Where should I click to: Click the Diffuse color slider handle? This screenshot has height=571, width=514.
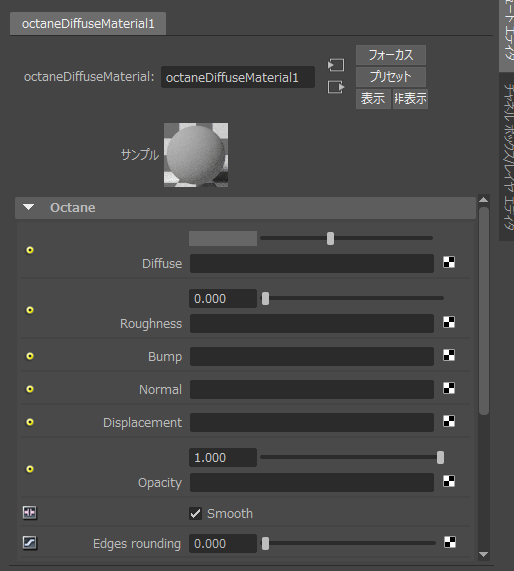pyautogui.click(x=330, y=239)
